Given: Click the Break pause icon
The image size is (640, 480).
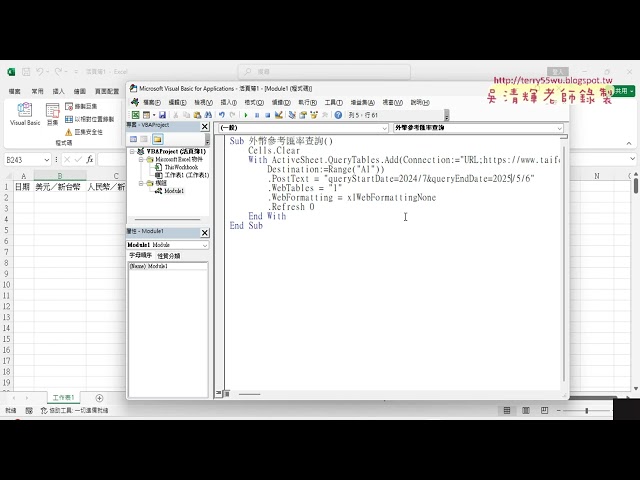Looking at the screenshot, I should point(257,115).
